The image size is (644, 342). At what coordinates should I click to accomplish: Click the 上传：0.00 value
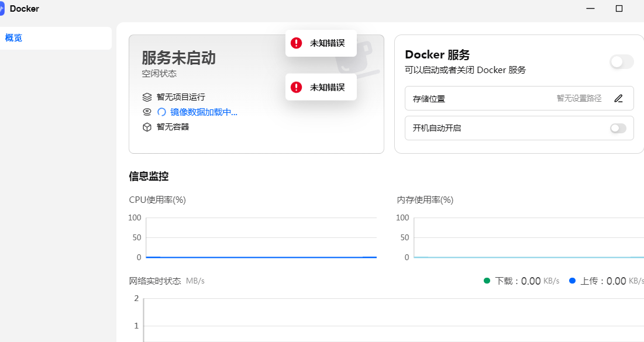pos(603,281)
